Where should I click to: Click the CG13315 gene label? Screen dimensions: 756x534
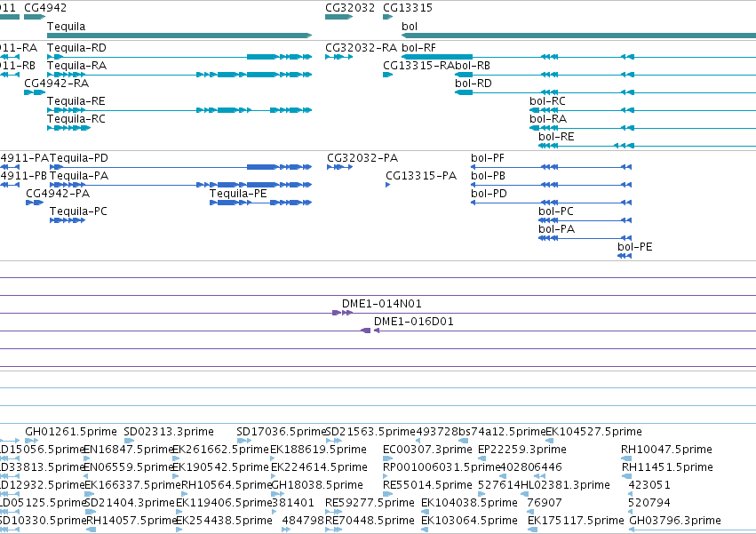coord(408,8)
